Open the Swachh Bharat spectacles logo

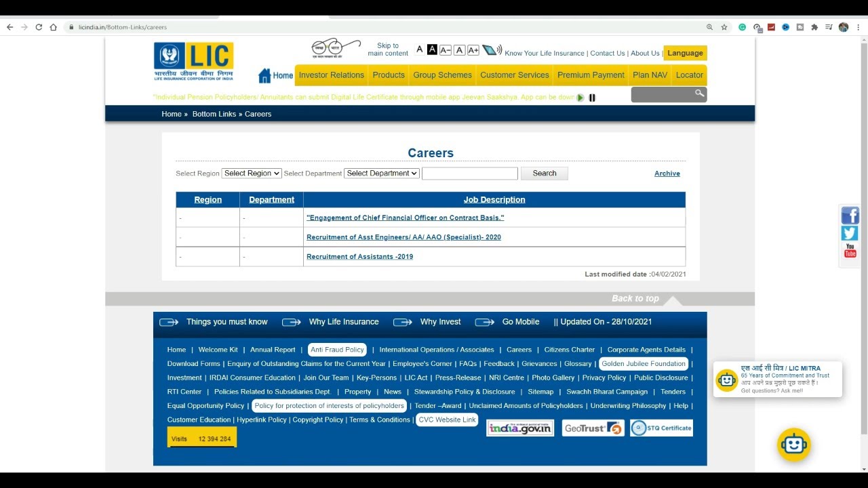[x=336, y=49]
